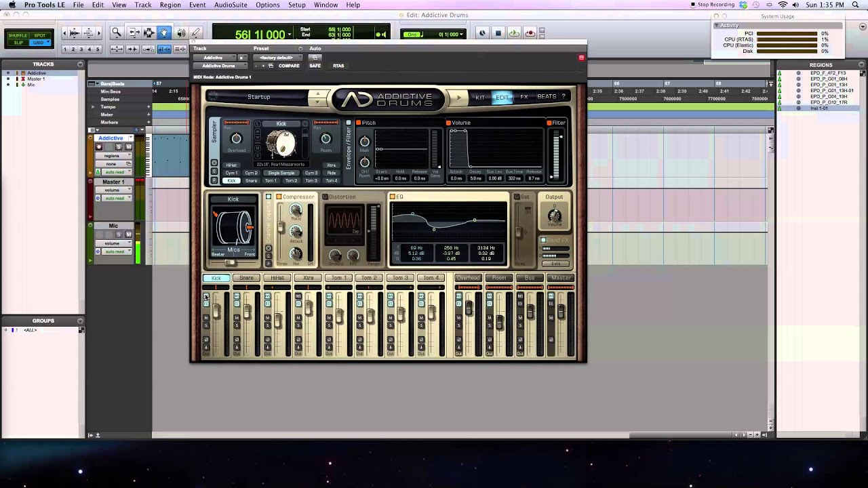This screenshot has height=488, width=868.
Task: Select the Snare mixer channel button
Action: point(247,278)
